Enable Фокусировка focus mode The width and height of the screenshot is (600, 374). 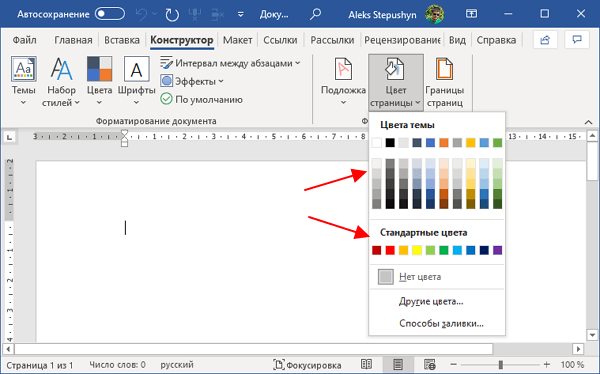click(x=307, y=365)
